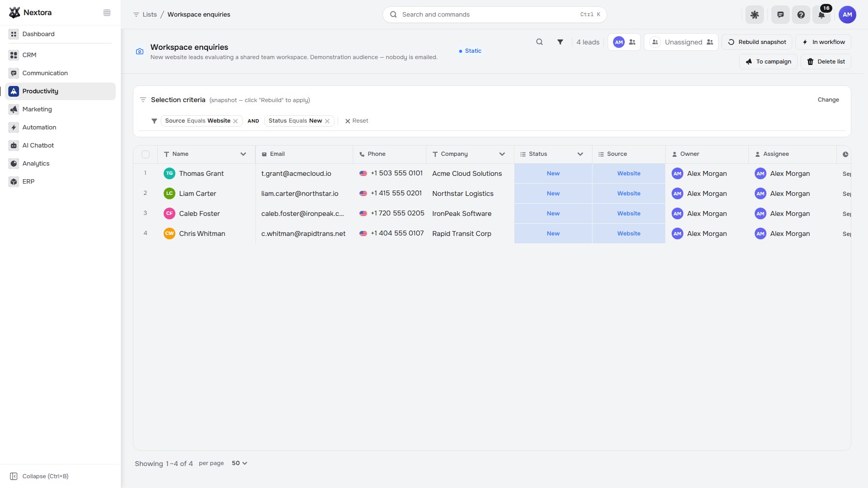
Task: Expand the Status column dropdown arrow
Action: coord(580,154)
